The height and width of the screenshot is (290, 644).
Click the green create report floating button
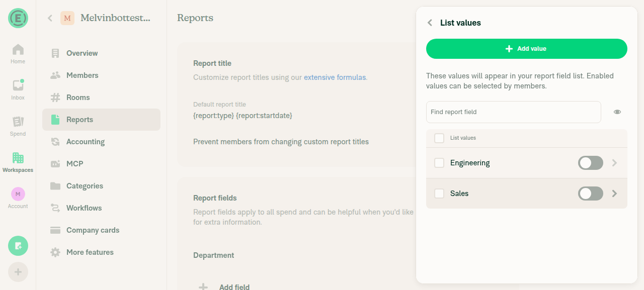[18, 246]
